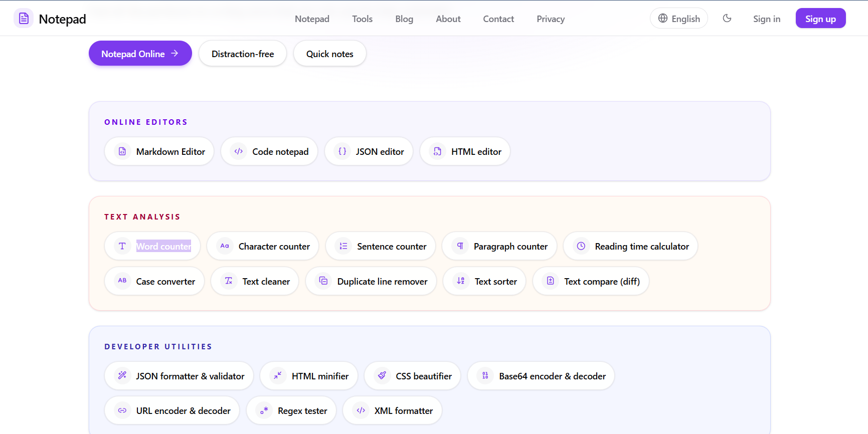
Task: Open the Tools menu item
Action: 362,19
